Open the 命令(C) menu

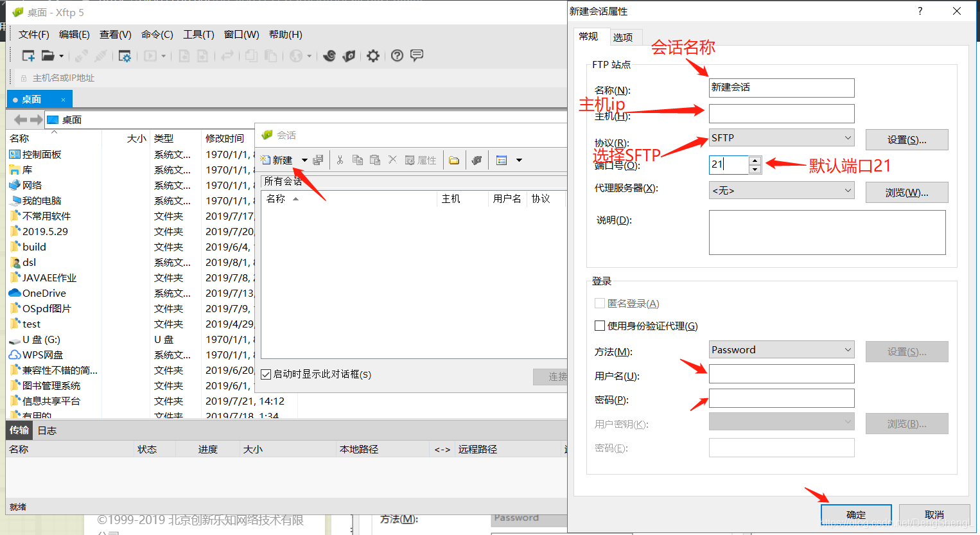pyautogui.click(x=157, y=35)
